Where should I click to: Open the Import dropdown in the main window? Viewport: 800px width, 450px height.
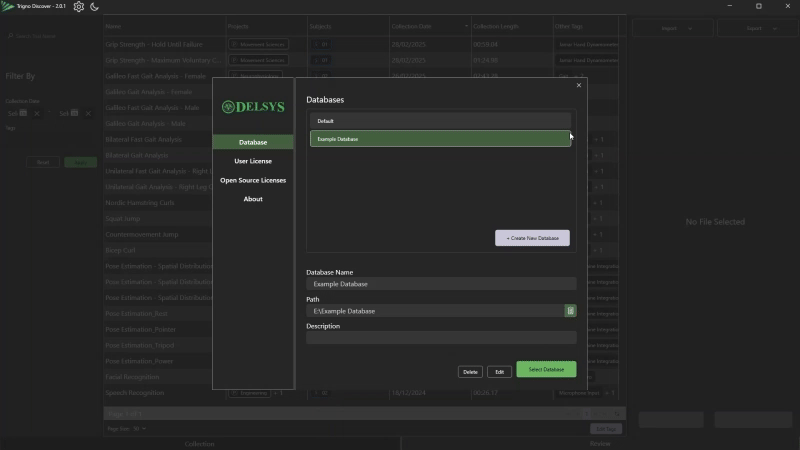tap(672, 28)
